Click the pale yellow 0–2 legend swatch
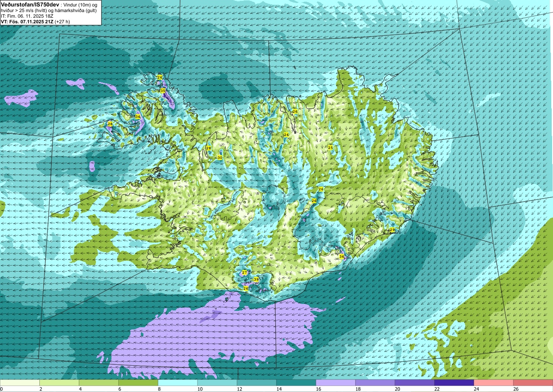Image resolution: width=553 pixels, height=392 pixels. coord(20,383)
